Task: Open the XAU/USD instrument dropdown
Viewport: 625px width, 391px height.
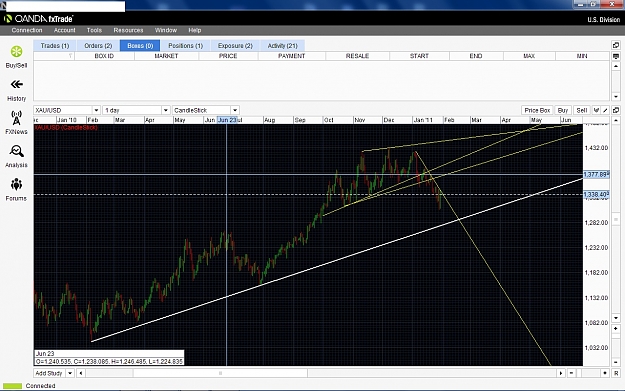Action: (96, 110)
